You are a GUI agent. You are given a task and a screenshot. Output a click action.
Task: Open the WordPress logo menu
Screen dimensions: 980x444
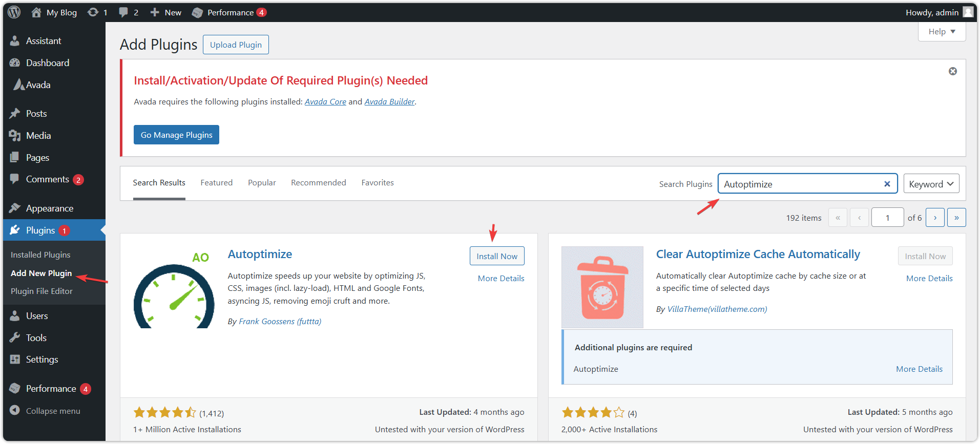pos(14,12)
